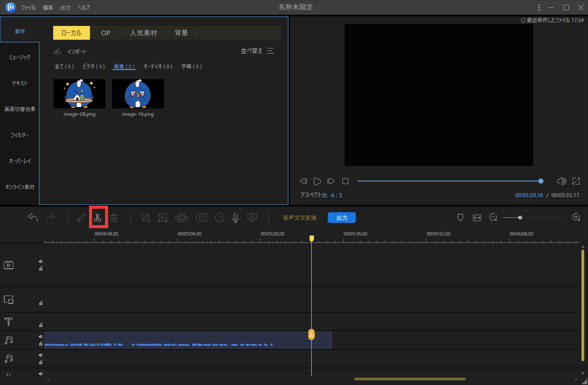This screenshot has height=385, width=588.
Task: Click the 音声文字変換 link
Action: coord(300,218)
